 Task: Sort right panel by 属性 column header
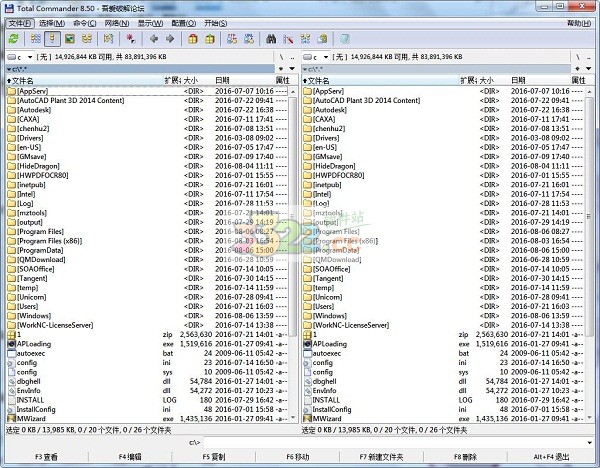click(582, 80)
